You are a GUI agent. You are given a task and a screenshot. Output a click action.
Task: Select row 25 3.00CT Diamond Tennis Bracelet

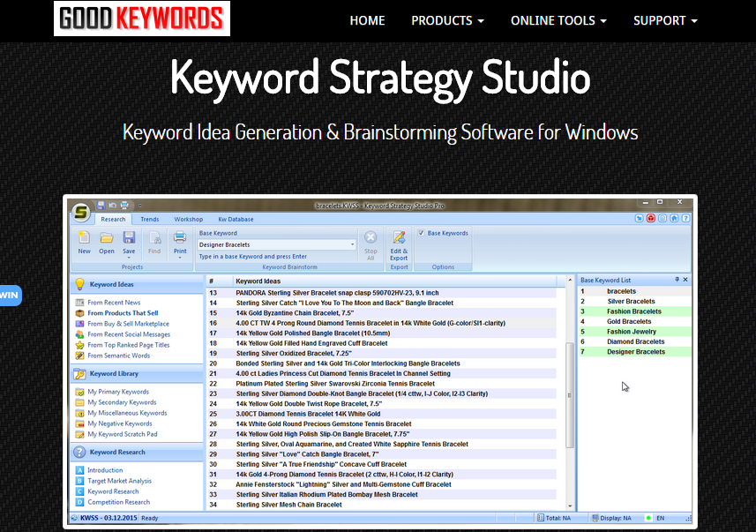382,414
